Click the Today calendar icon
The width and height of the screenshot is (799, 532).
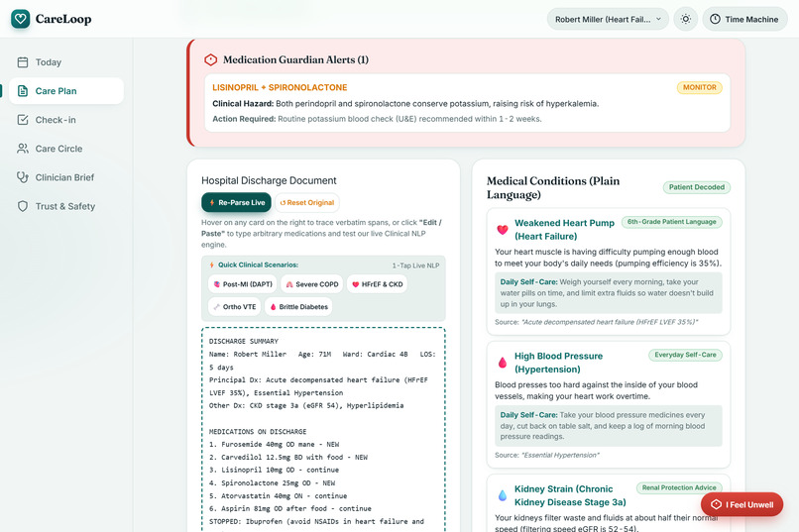(x=23, y=62)
